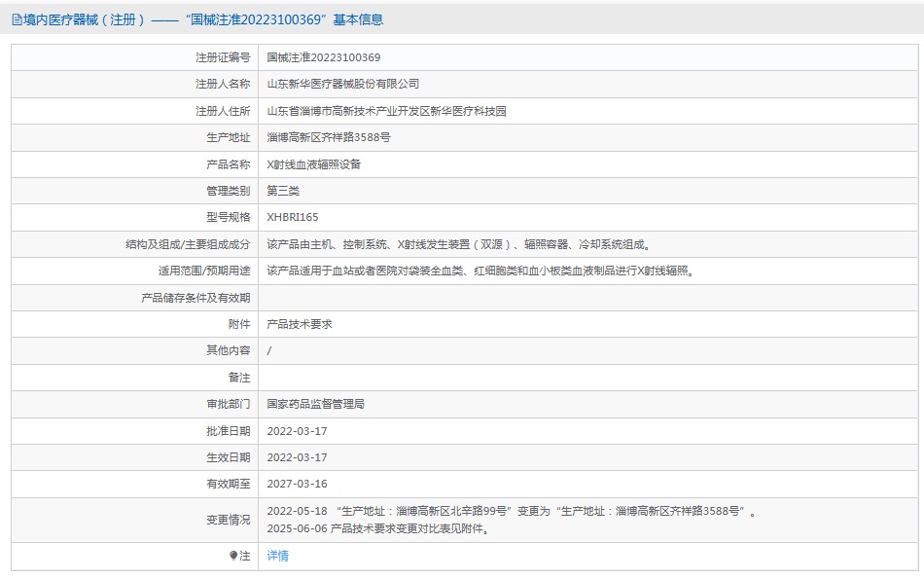Screen dimensions: 924x579
Task: Click the structure description starting 该产品由主机
Action: pyautogui.click(x=458, y=244)
